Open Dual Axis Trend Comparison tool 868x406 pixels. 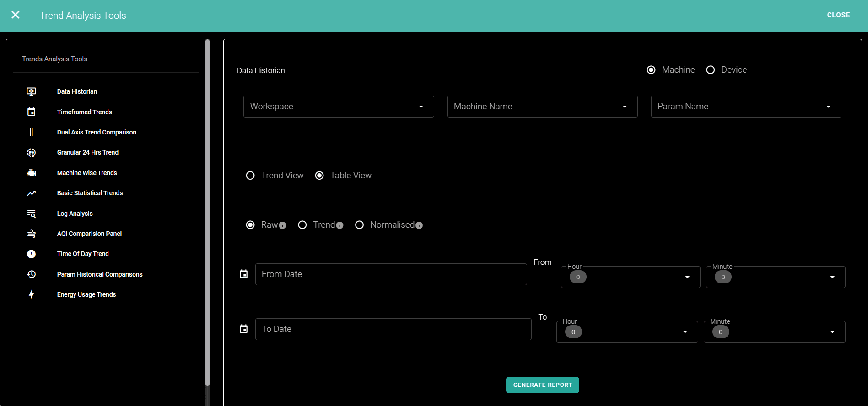[x=97, y=132]
